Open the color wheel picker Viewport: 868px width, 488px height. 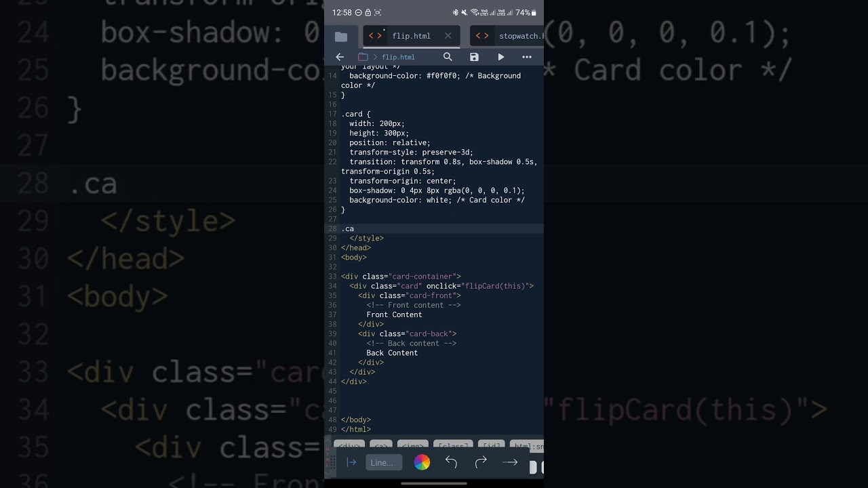click(422, 462)
